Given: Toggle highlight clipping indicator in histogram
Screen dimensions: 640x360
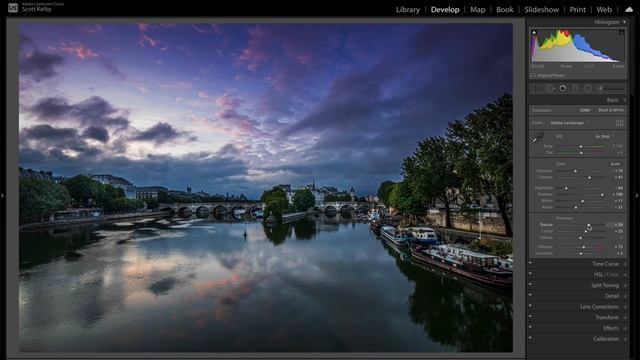Looking at the screenshot, I should tap(621, 32).
